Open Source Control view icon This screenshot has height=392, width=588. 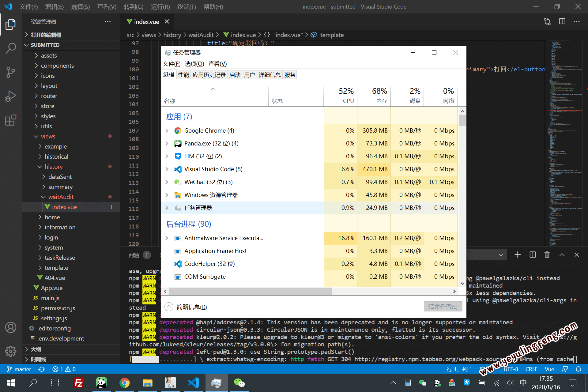(x=11, y=72)
